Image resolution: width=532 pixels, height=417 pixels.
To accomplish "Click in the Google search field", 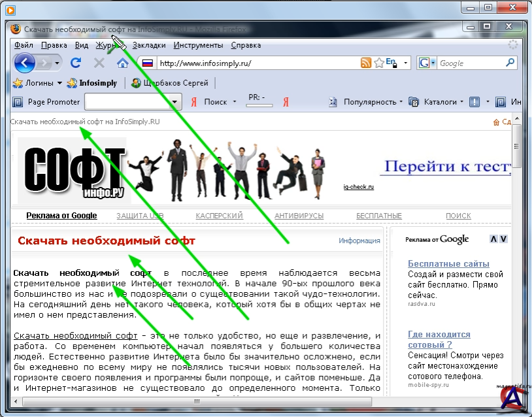I will pyautogui.click(x=469, y=63).
